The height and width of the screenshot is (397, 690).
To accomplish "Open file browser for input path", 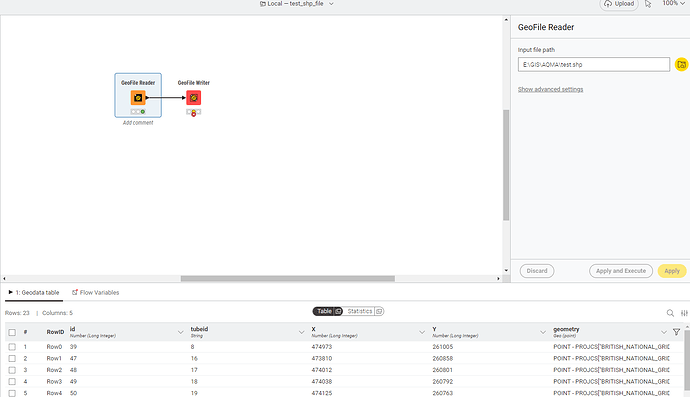I will 681,65.
